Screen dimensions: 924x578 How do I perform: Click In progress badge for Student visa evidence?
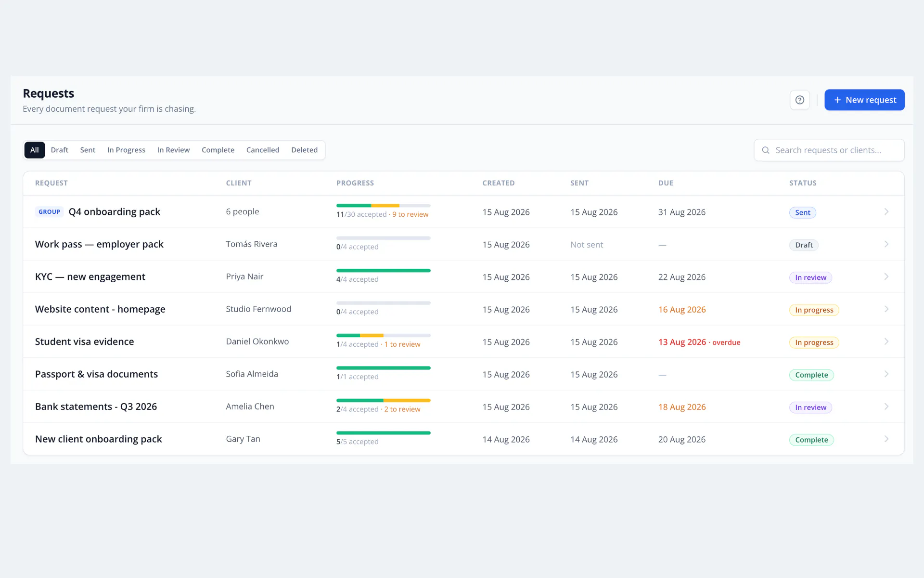814,342
